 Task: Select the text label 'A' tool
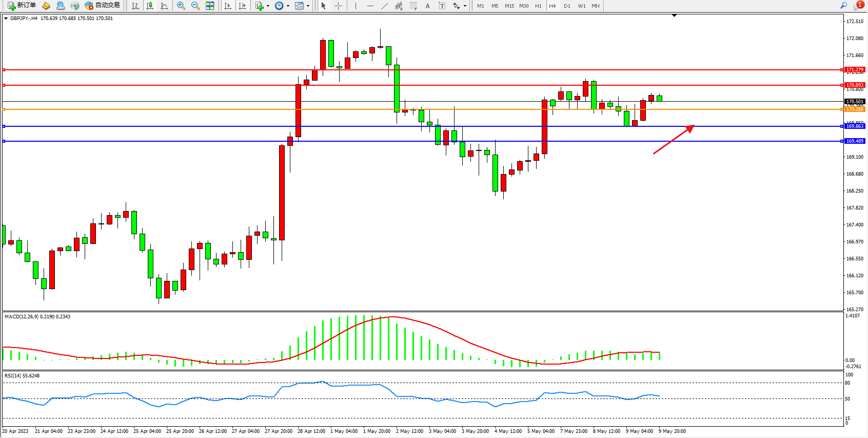[427, 6]
